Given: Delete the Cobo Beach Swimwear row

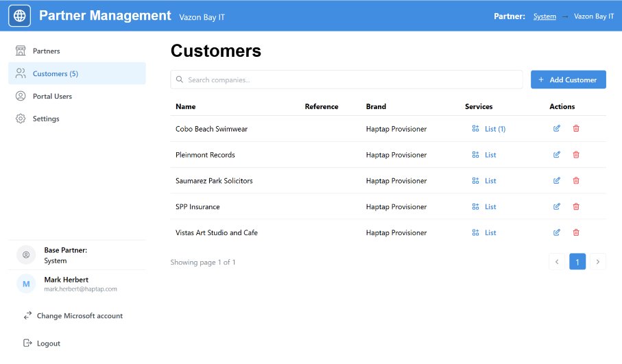Looking at the screenshot, I should [x=576, y=129].
